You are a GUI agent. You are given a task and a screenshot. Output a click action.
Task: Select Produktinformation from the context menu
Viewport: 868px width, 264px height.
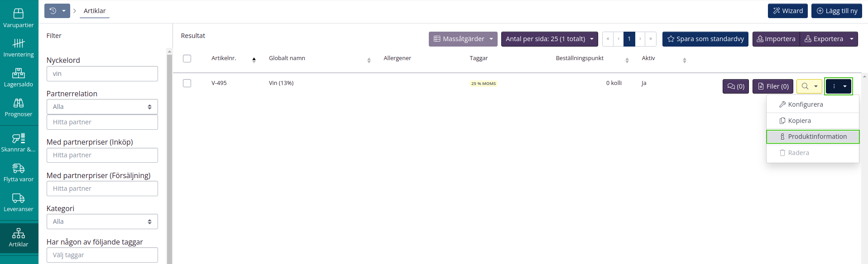point(812,137)
